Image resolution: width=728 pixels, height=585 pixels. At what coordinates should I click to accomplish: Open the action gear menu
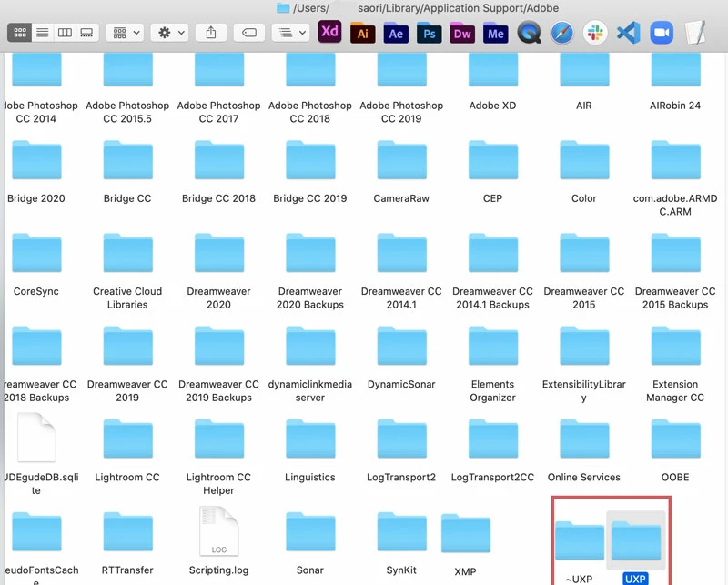170,33
